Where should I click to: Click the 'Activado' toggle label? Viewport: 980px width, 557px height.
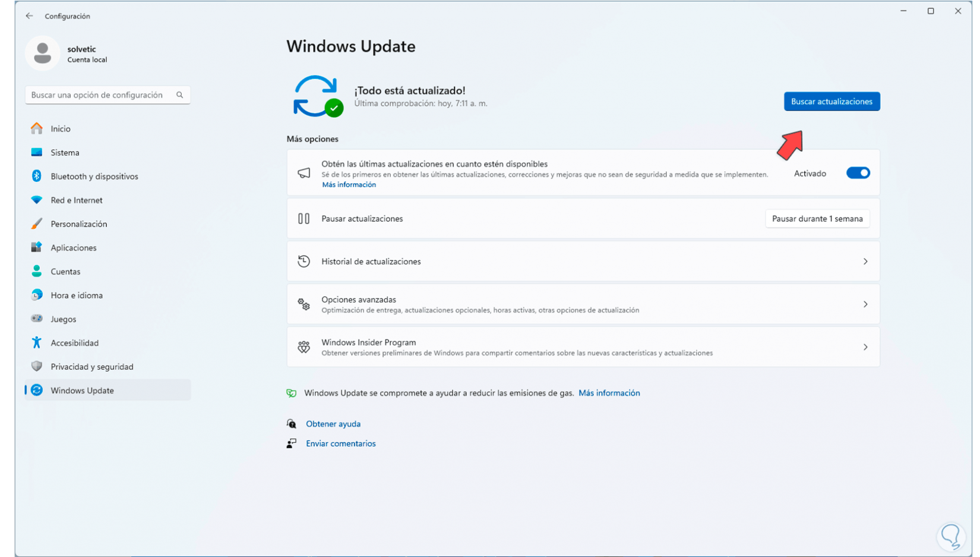[x=810, y=174]
